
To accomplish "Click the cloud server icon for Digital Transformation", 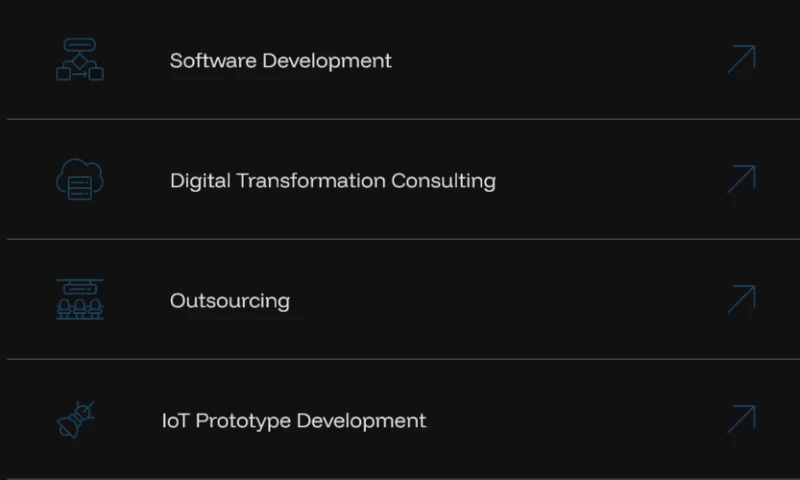I will pos(80,180).
